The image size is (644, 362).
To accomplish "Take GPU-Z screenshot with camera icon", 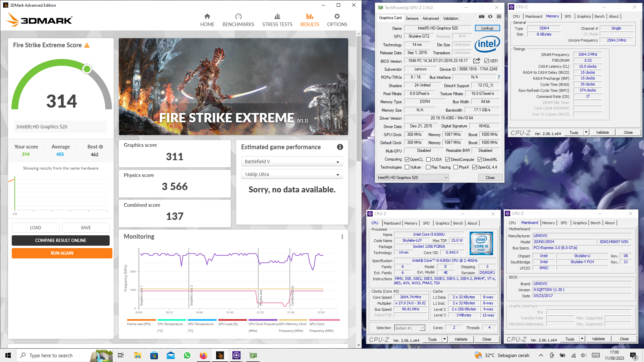I will pyautogui.click(x=482, y=16).
